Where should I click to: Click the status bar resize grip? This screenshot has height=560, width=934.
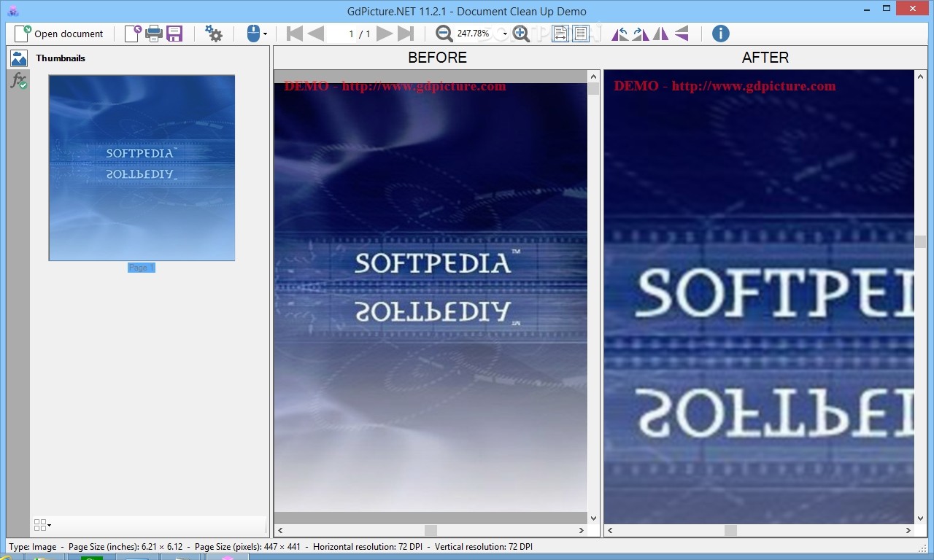[x=922, y=548]
